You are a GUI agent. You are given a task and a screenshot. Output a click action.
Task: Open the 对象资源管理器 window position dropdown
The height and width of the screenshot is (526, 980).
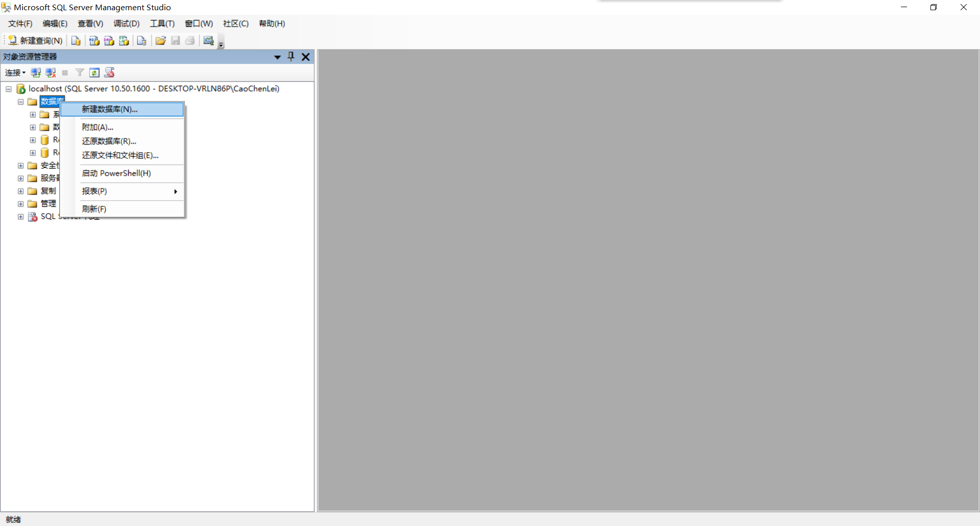coord(277,57)
